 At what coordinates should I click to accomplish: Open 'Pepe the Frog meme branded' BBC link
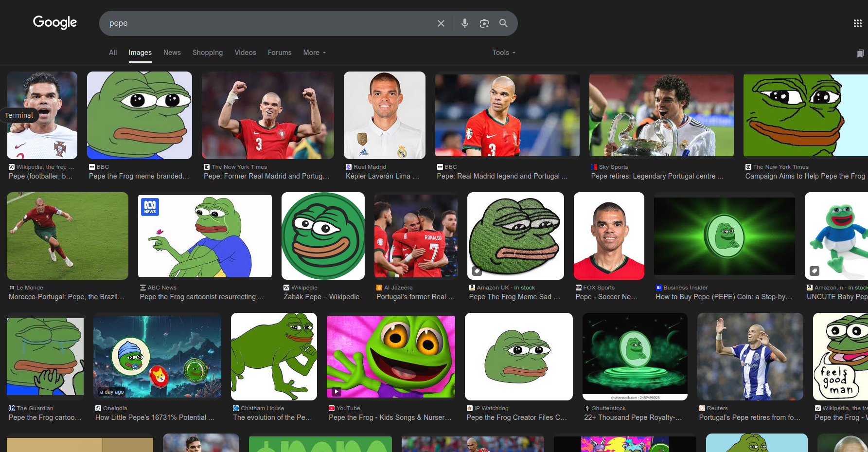point(139,176)
